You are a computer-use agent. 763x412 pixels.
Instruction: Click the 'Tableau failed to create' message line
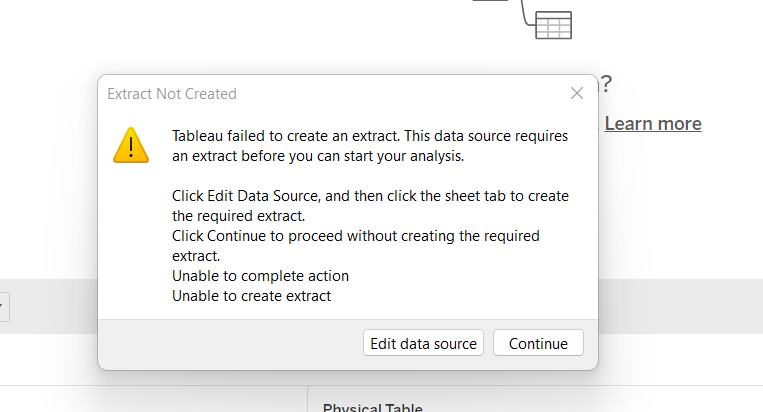point(370,136)
